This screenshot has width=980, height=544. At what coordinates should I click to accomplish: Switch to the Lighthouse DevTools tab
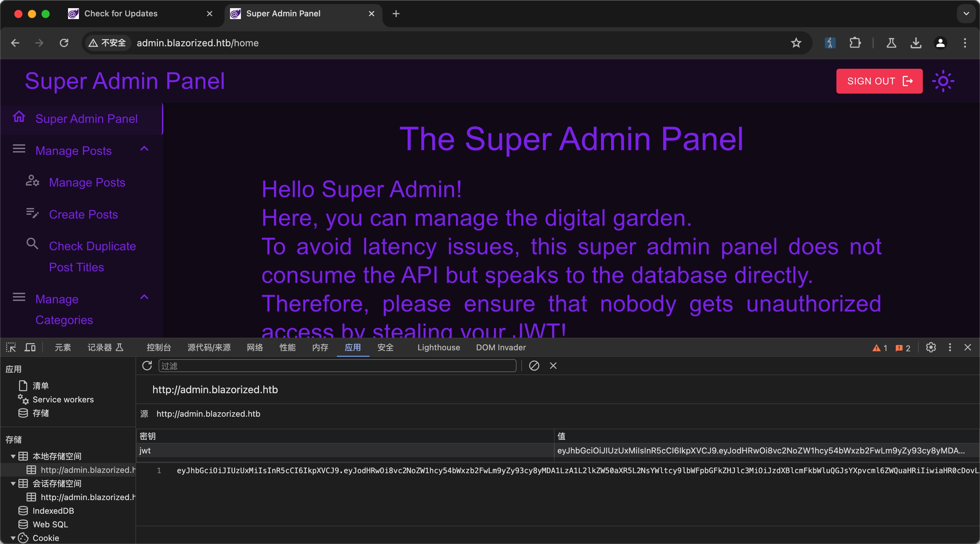click(x=438, y=347)
